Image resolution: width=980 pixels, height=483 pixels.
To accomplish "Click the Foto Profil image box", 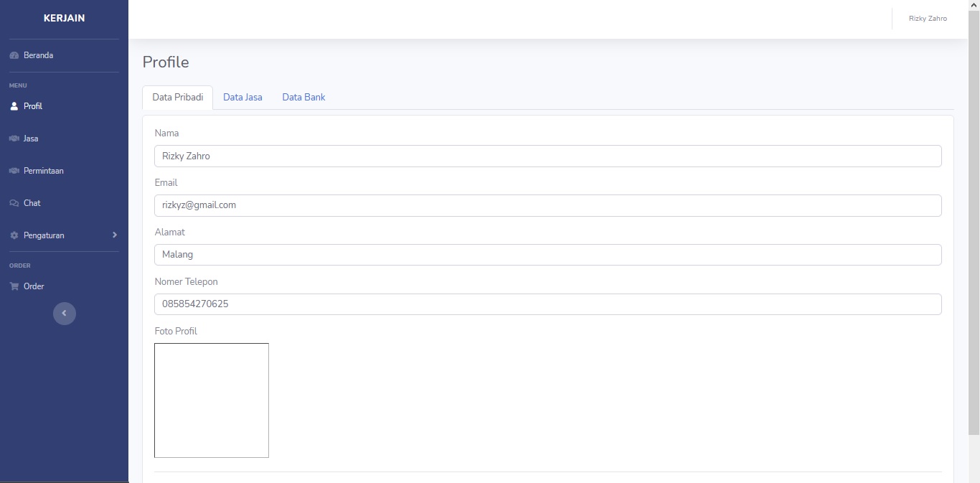I will [x=212, y=400].
